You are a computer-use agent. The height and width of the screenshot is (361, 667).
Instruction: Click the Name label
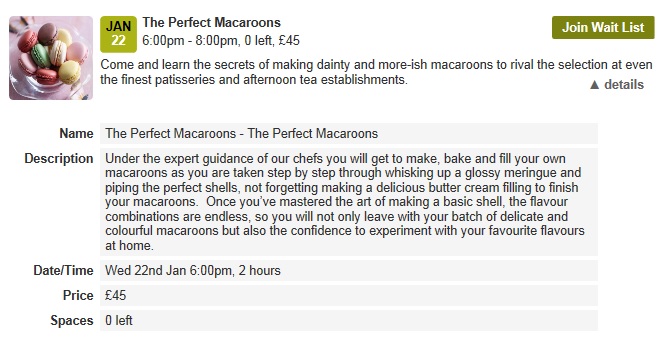[76, 134]
